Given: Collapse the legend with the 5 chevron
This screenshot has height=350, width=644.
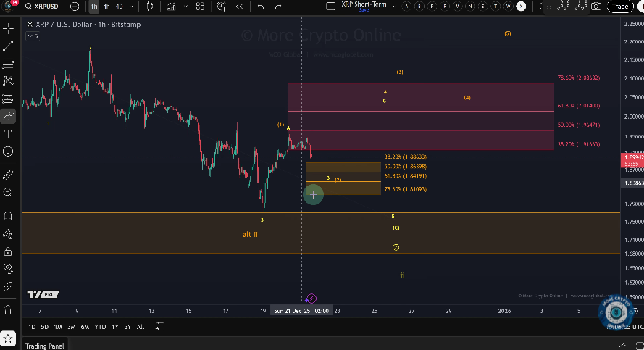Looking at the screenshot, I should tap(33, 36).
